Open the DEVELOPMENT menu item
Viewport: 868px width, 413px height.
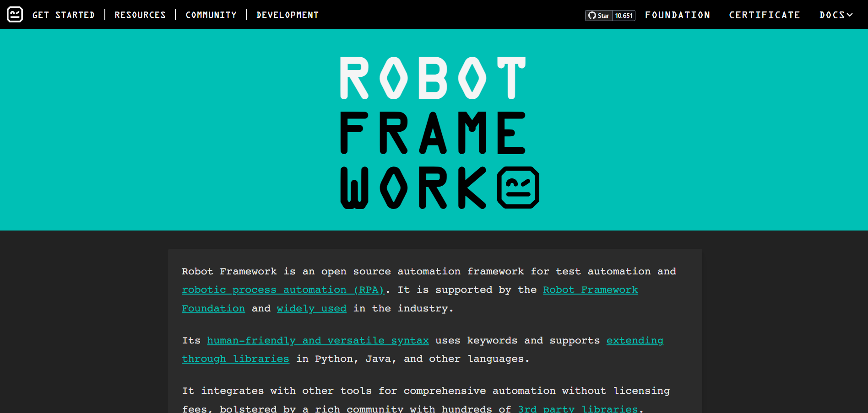point(288,15)
